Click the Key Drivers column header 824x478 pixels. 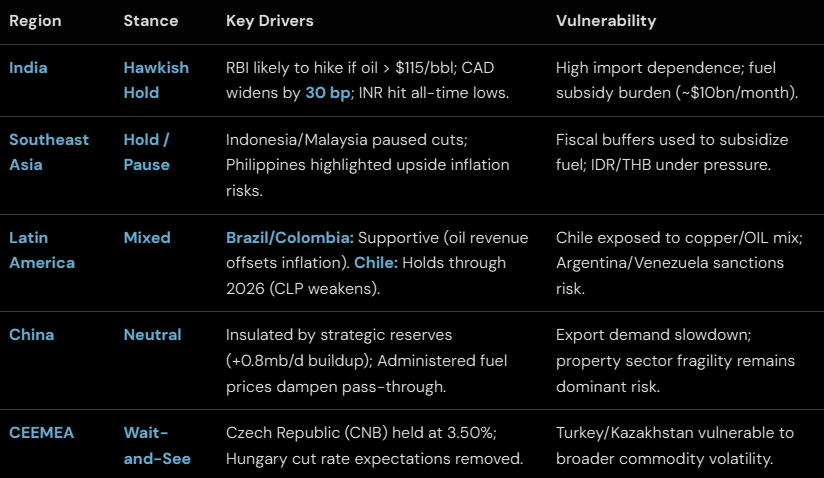tap(270, 20)
